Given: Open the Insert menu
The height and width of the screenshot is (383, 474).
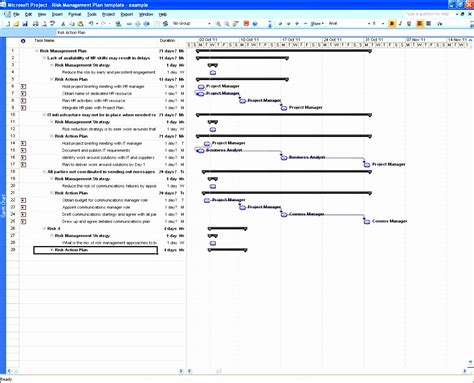Looking at the screenshot, I should coord(57,14).
